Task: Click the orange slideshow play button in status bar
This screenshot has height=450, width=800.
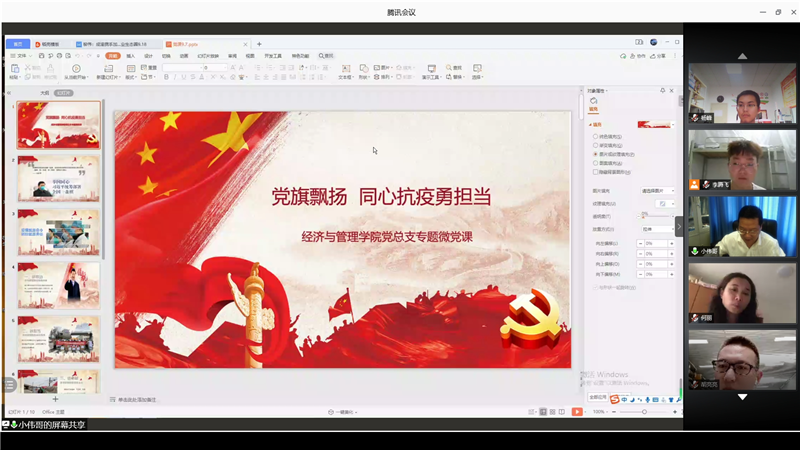Action: click(x=577, y=412)
